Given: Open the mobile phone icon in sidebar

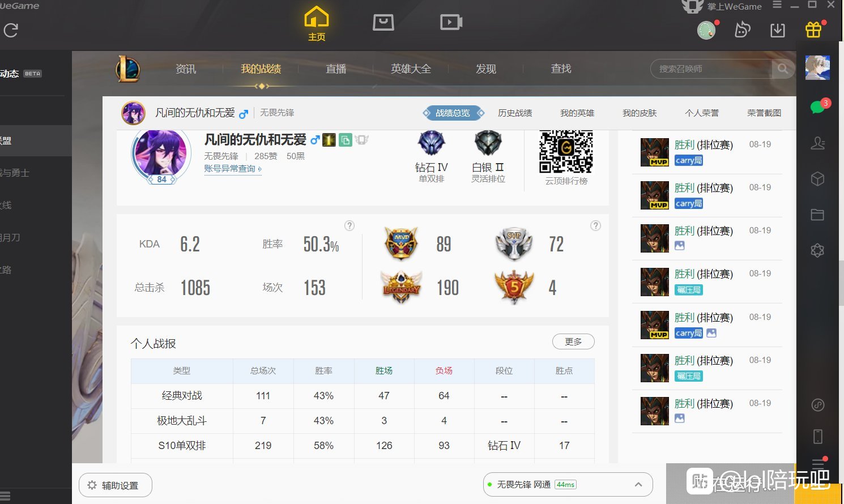Looking at the screenshot, I should (x=818, y=437).
